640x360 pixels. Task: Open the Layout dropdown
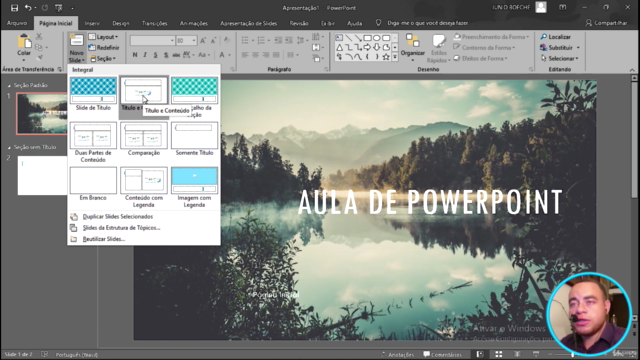coord(103,37)
